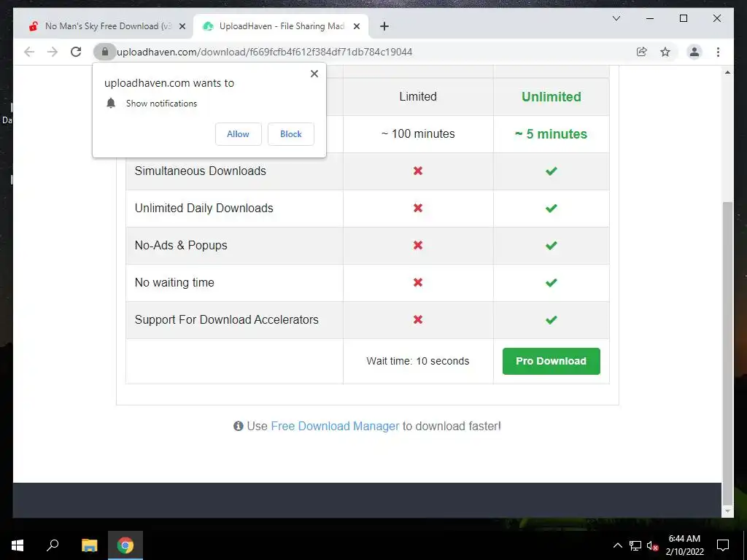
Task: Click the red X for Download Accelerators support
Action: tap(418, 319)
